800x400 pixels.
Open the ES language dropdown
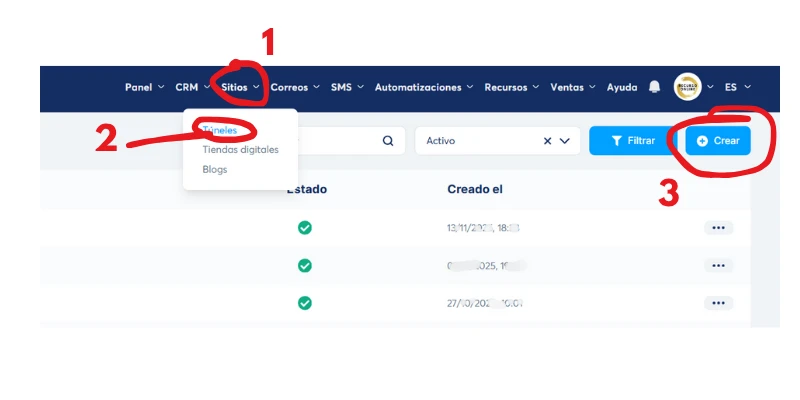737,87
